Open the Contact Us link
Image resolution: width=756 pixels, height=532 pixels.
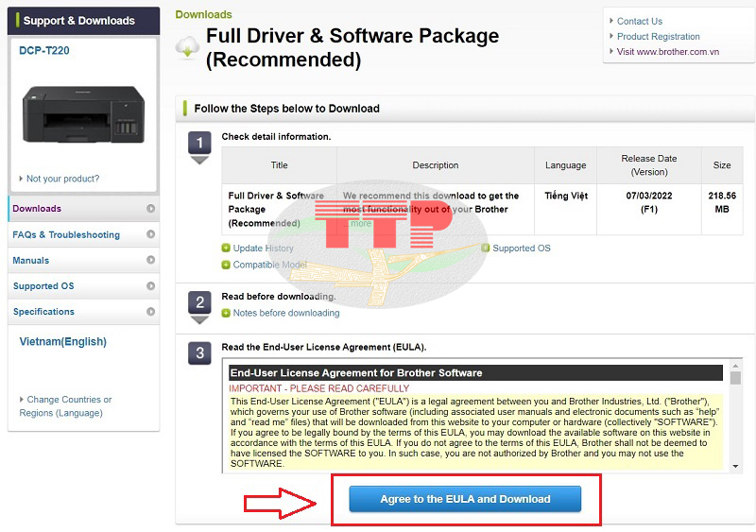[640, 21]
